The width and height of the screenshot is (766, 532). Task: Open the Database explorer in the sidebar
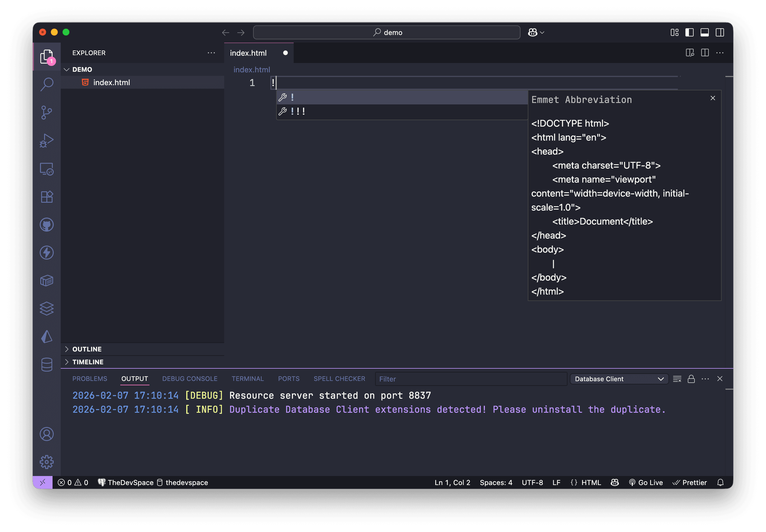47,364
